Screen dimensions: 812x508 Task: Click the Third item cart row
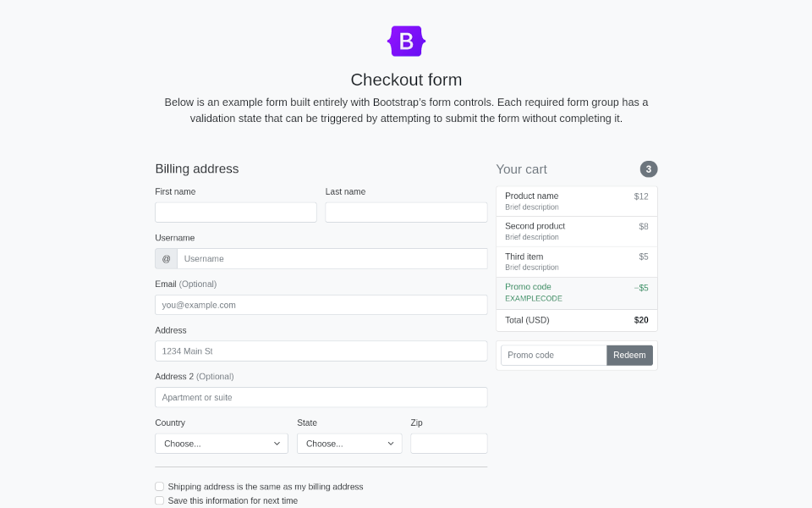(576, 262)
